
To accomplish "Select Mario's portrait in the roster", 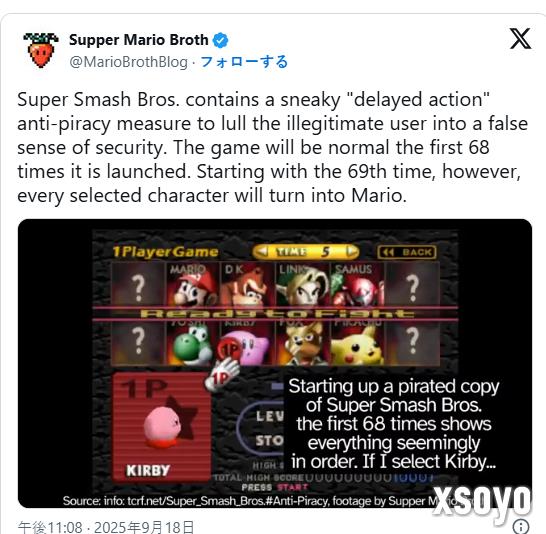I will pyautogui.click(x=193, y=284).
